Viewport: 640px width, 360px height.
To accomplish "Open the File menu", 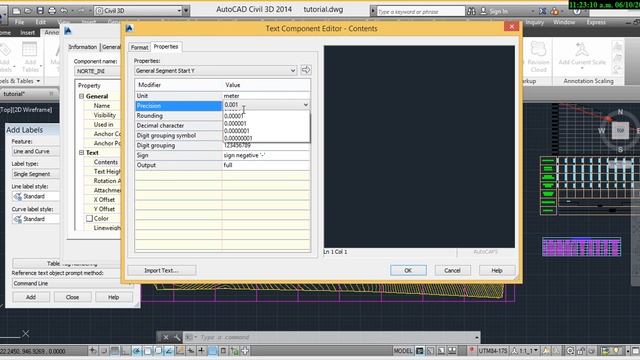I will click(19, 22).
